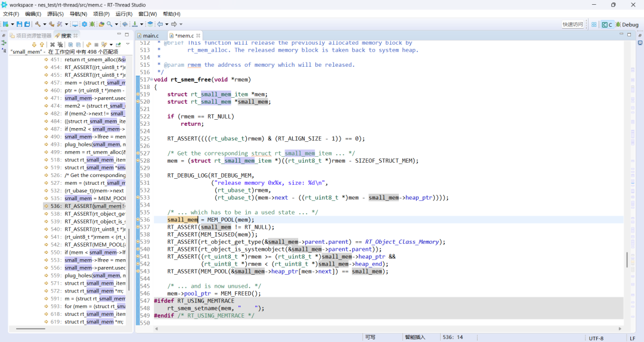The width and height of the screenshot is (644, 342).
Task: Click the green debug bug icon
Action: [x=92, y=24]
